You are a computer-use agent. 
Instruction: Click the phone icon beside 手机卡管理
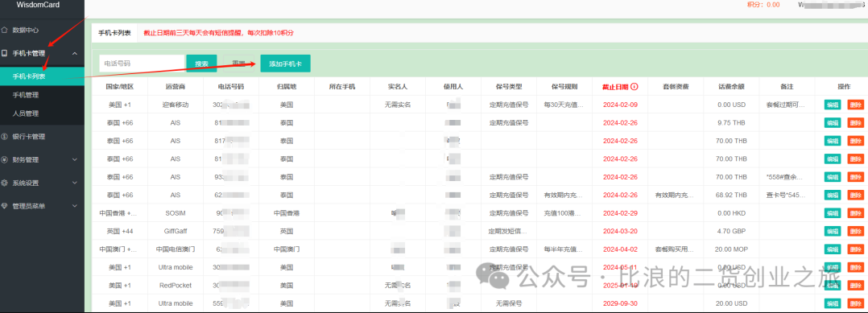[5, 54]
